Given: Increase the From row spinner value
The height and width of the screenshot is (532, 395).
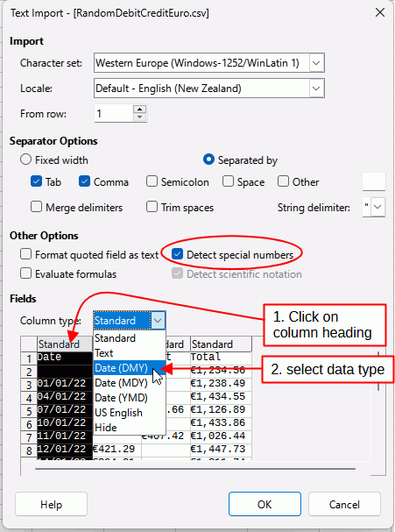Looking at the screenshot, I should [139, 110].
